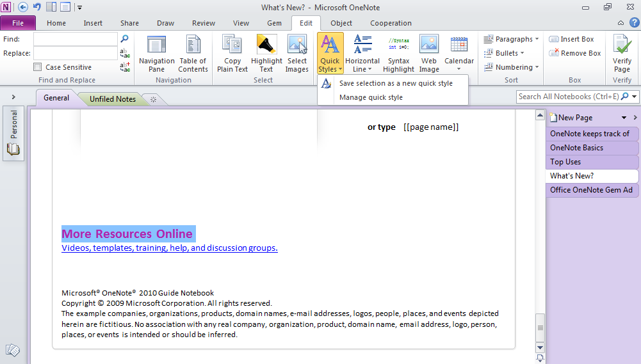Choose Manage quick style
Viewport: 641px width, 364px height.
click(x=393, y=97)
